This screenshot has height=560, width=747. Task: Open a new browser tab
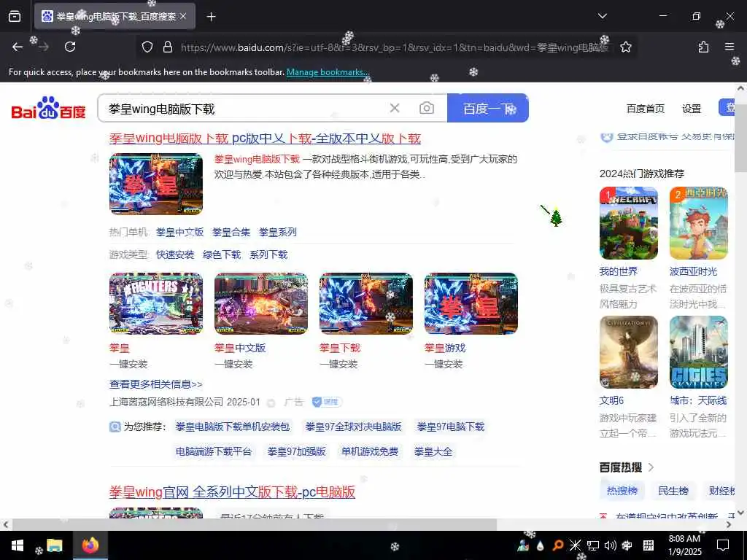pos(211,17)
